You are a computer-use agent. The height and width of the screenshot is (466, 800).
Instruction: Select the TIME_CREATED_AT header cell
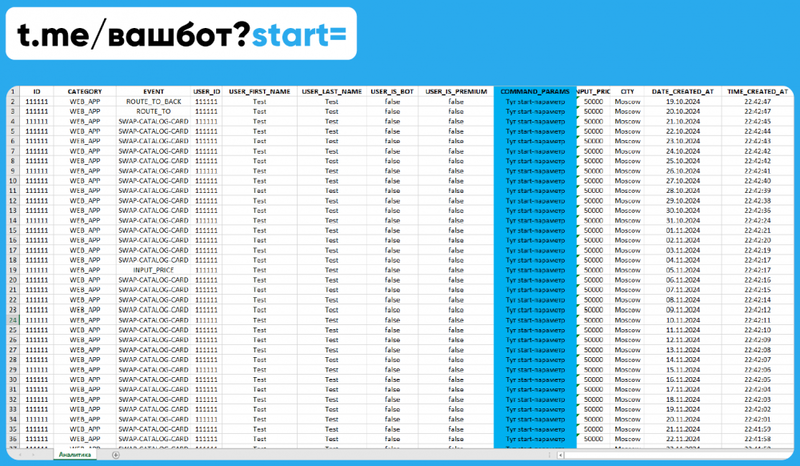[x=757, y=91]
